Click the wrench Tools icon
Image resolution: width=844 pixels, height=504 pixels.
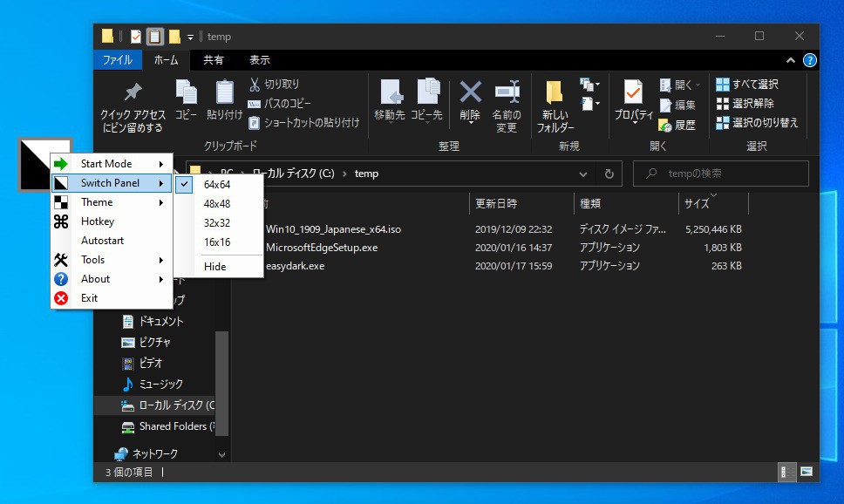coord(61,260)
